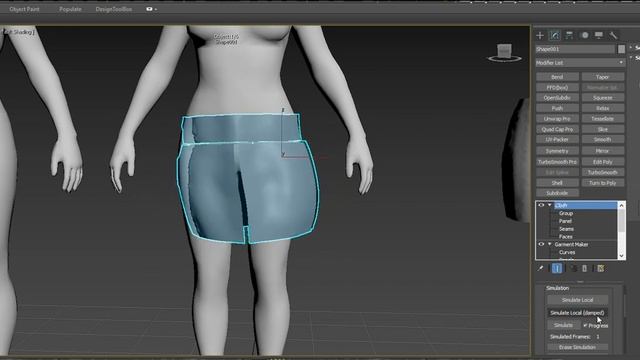Open the Hierarchy command panel tab
The height and width of the screenshot is (360, 640).
pyautogui.click(x=569, y=36)
